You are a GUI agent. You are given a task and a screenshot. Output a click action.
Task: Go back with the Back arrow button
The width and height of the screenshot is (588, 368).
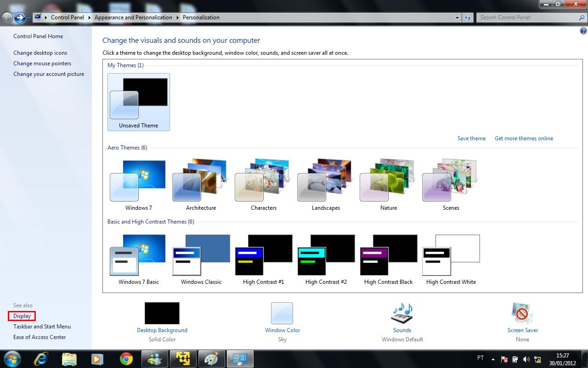tap(7, 17)
